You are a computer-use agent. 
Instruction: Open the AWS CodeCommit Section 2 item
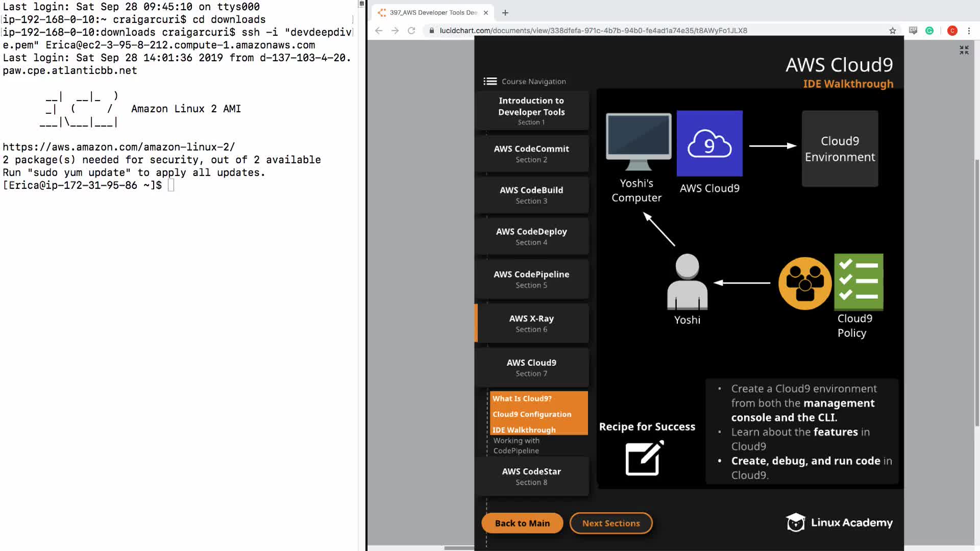(x=531, y=154)
